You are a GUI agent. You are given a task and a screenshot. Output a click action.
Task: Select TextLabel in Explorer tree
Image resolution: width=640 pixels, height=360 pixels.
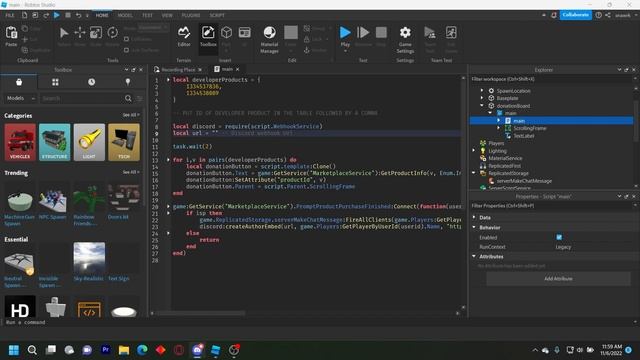point(524,136)
